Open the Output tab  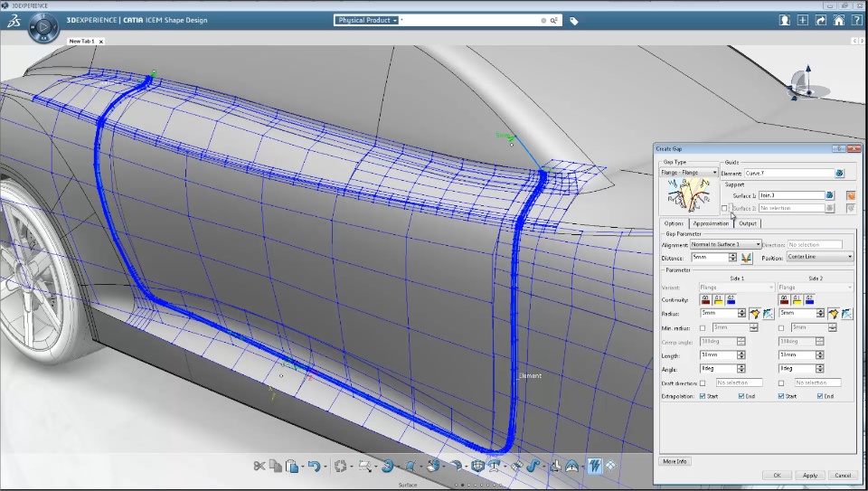[748, 223]
